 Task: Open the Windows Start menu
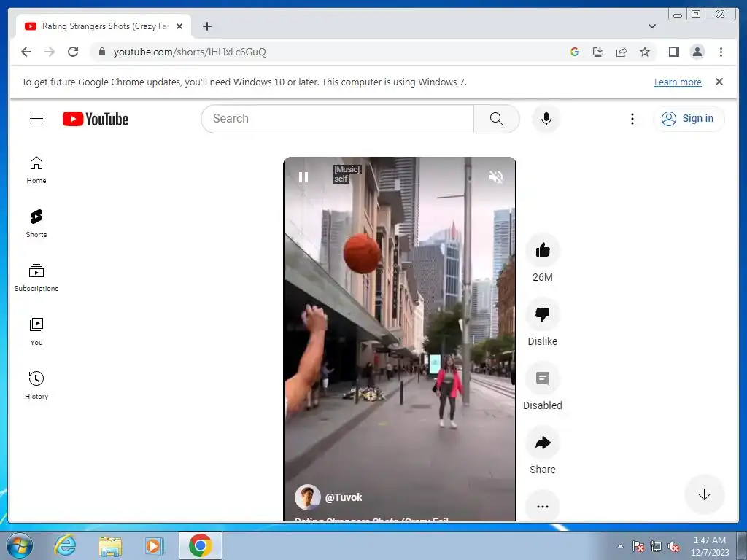point(20,545)
